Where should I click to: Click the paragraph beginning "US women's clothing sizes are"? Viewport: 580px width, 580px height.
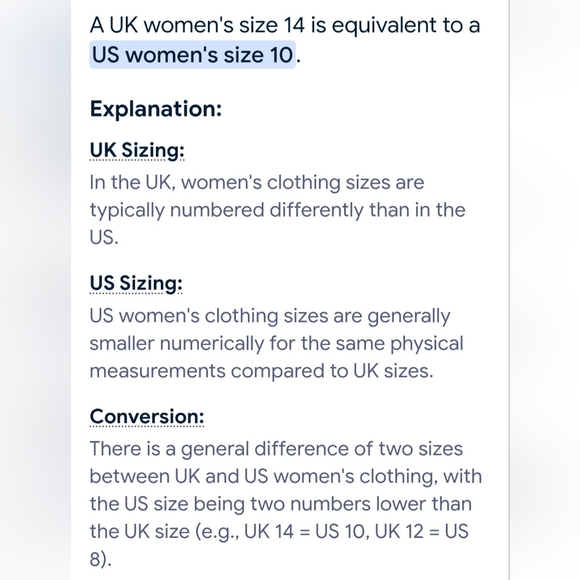pos(276,343)
